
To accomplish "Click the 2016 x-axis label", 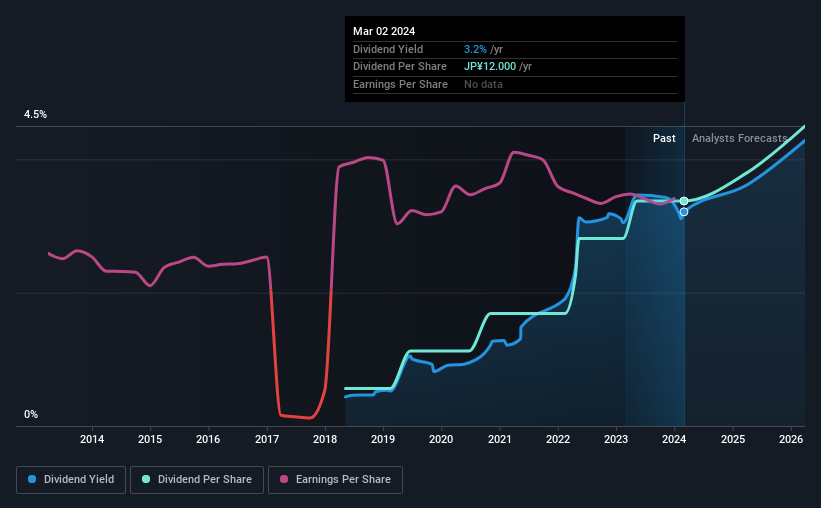I will 208,439.
